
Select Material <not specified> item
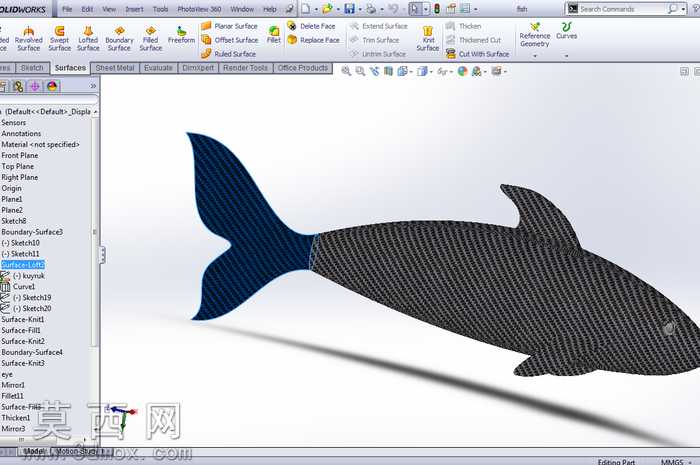coord(40,145)
